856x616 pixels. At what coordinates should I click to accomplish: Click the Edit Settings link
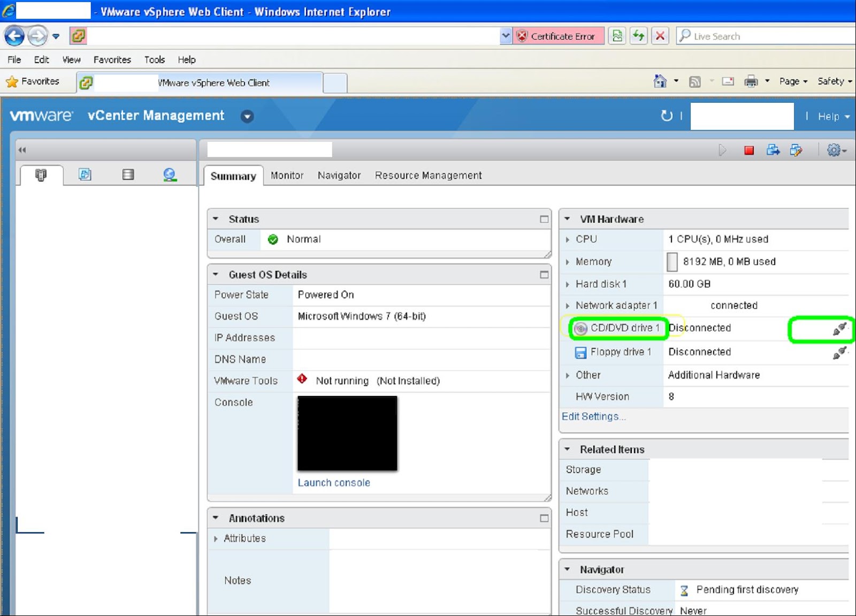tap(593, 416)
